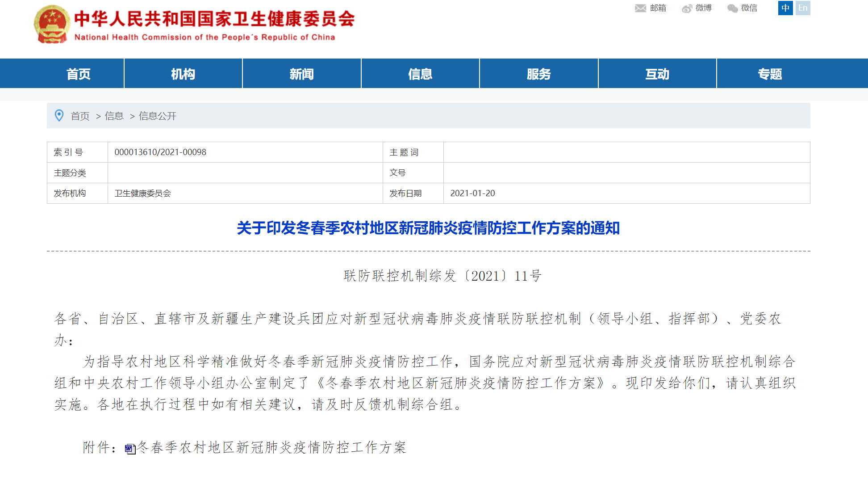Open the 专题 navigation menu
Viewport: 868px width, 488px height.
(770, 74)
